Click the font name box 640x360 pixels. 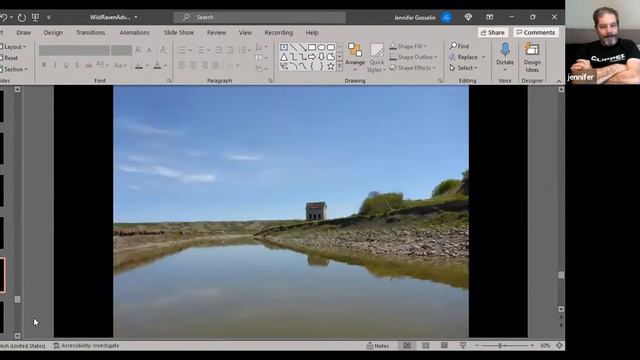[x=74, y=50]
